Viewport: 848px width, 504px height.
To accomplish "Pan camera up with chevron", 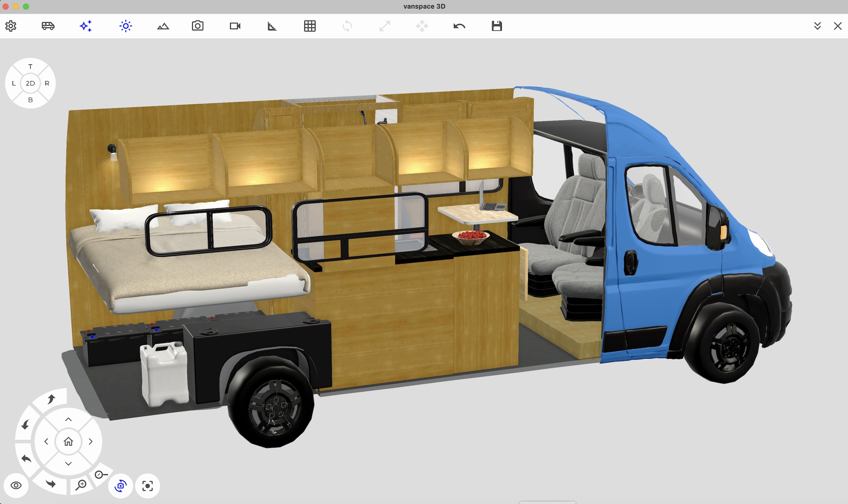I will click(x=68, y=419).
